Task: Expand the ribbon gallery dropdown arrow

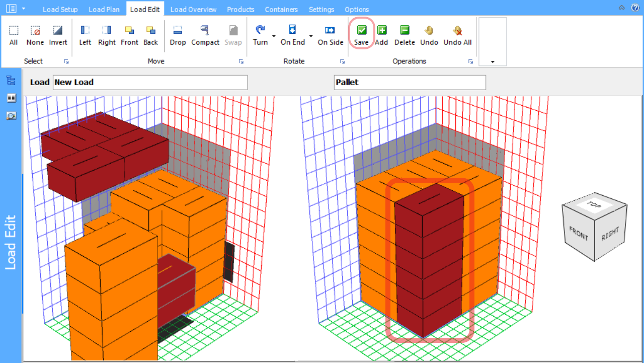Action: [x=492, y=61]
